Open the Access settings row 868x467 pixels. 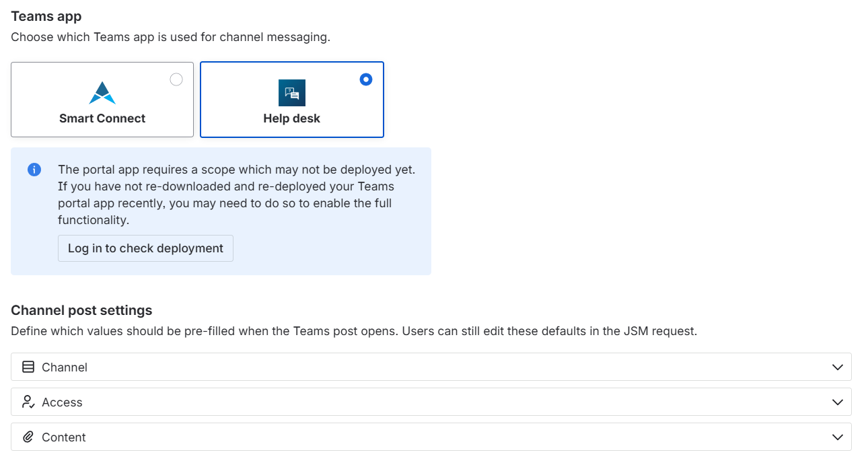(x=431, y=402)
